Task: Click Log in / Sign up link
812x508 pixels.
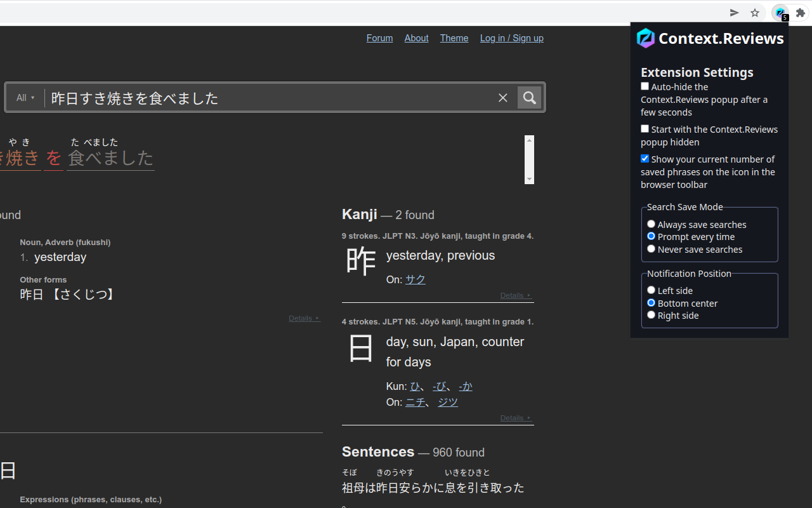Action: point(512,38)
